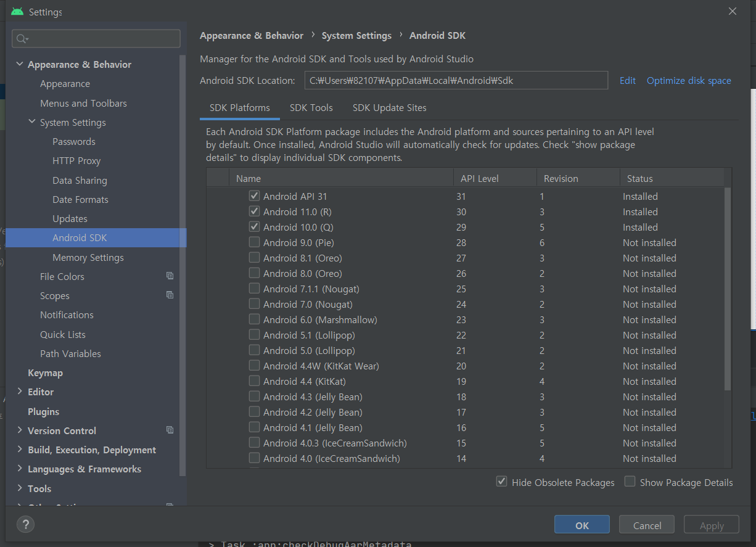This screenshot has height=547, width=756.
Task: Open Plugins settings page
Action: tap(43, 411)
